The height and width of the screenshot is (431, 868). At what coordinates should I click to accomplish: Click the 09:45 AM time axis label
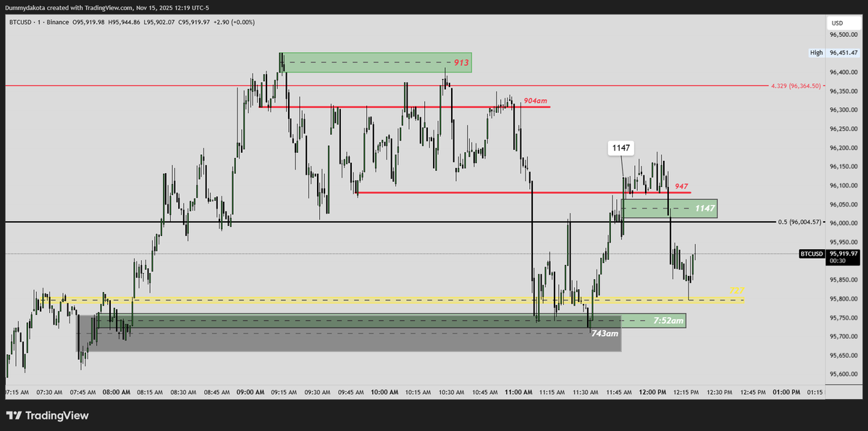click(x=352, y=392)
